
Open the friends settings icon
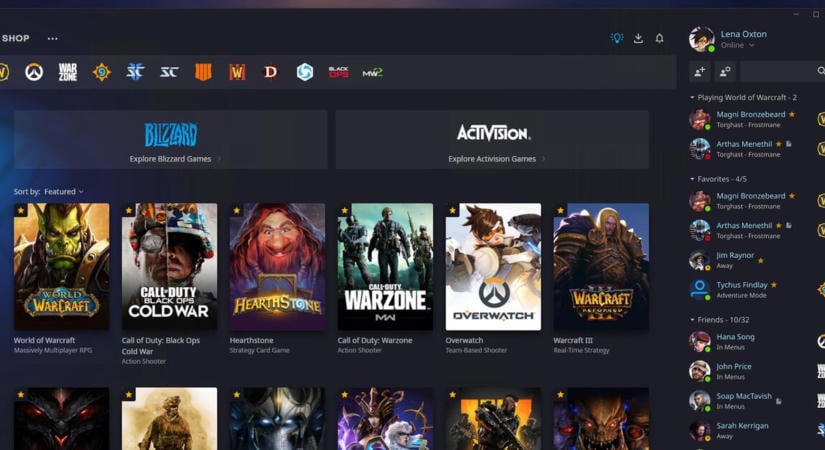[x=725, y=72]
